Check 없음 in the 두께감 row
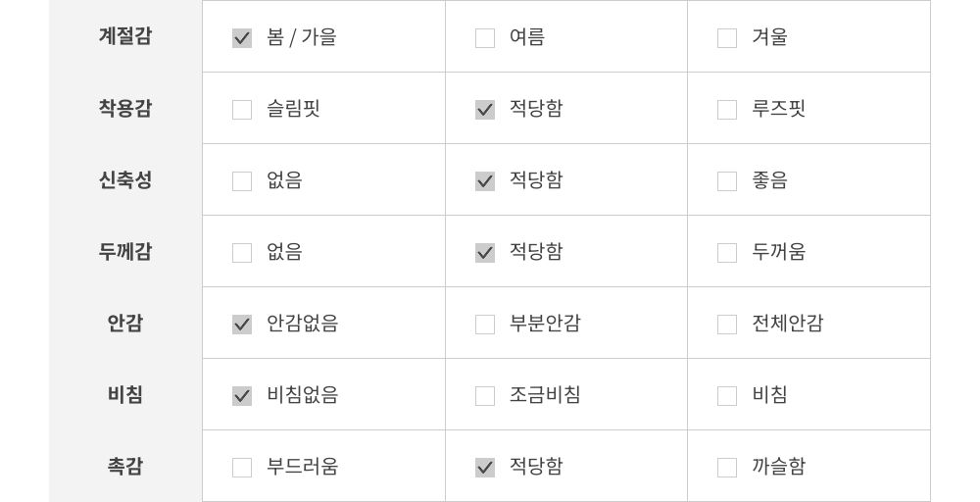 (242, 253)
